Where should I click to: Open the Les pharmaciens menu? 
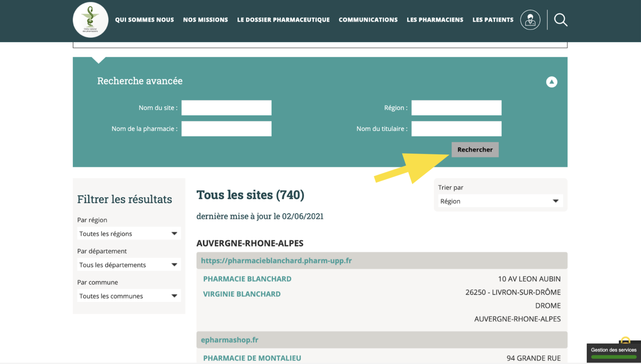point(435,20)
